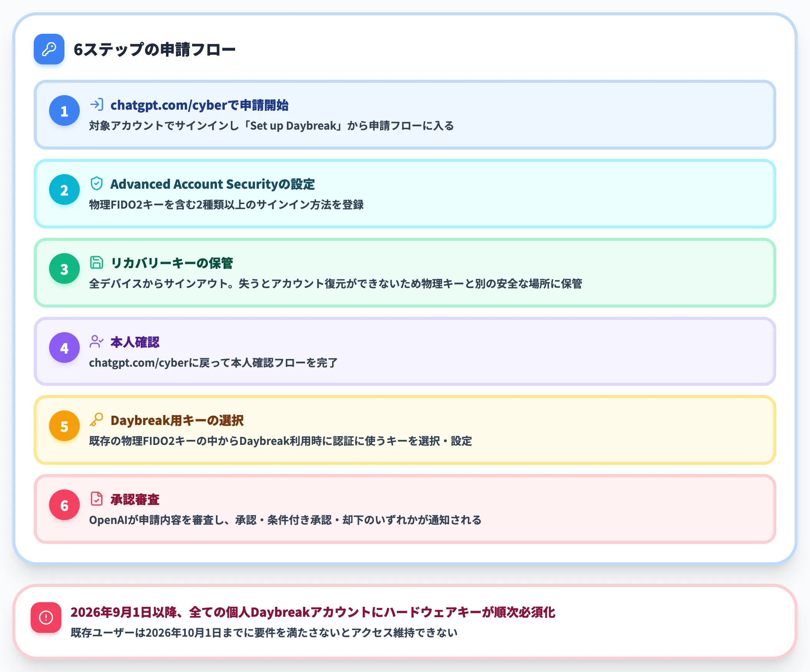Viewport: 810px width, 672px height.
Task: Click the description mentioning Set up Daybreak
Action: coord(272,126)
